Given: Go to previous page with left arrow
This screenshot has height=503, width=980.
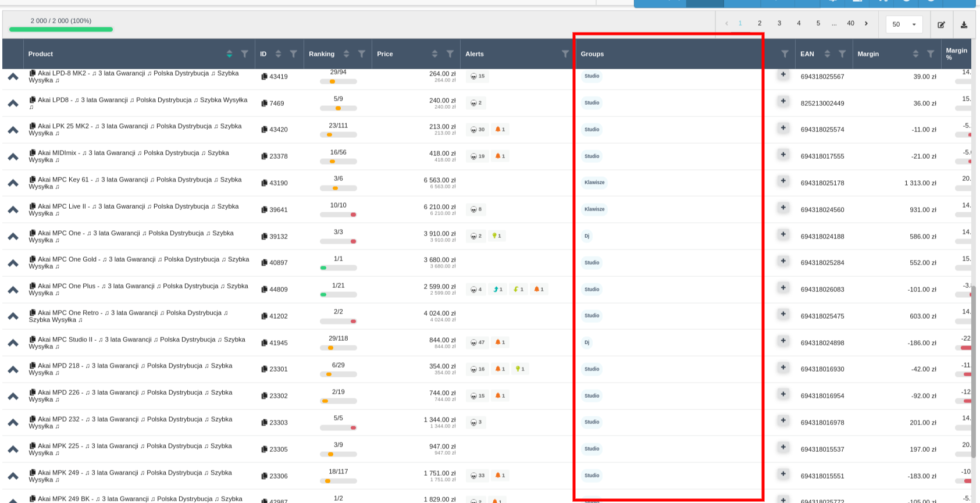Looking at the screenshot, I should [x=726, y=23].
